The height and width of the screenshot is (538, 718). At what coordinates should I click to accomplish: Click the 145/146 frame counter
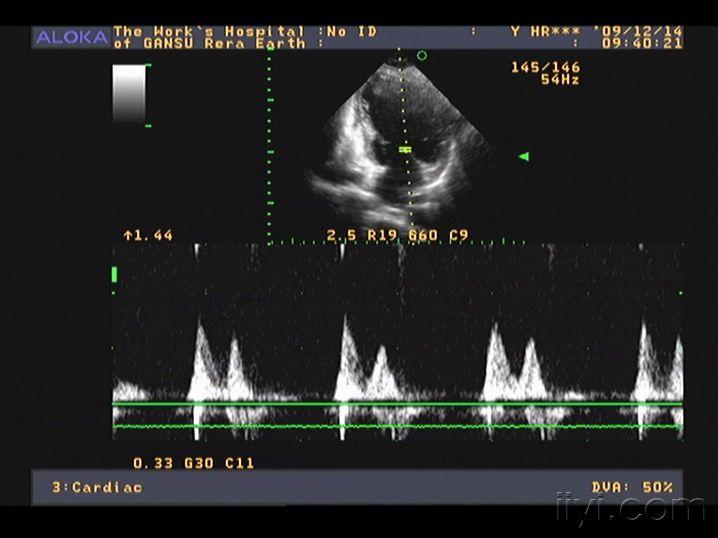(545, 67)
